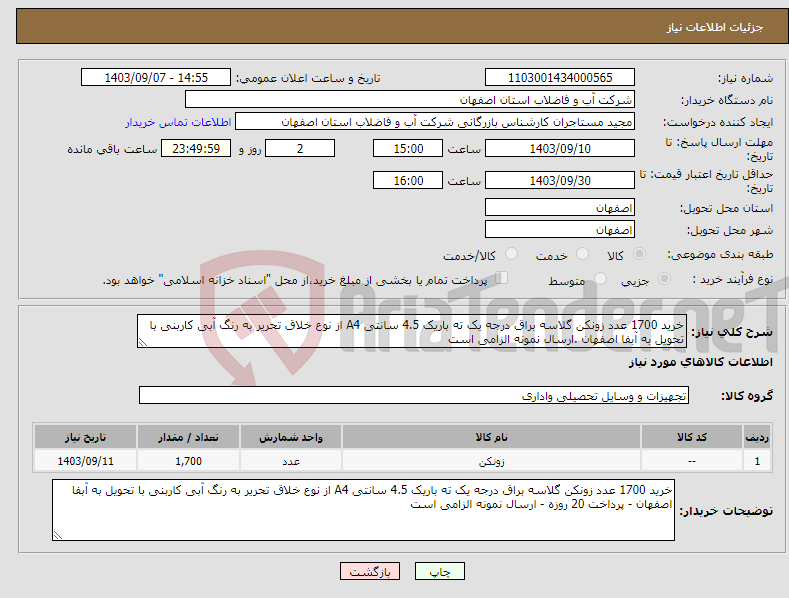Click the ردیف column header
This screenshot has height=598, width=789.
pos(757,437)
